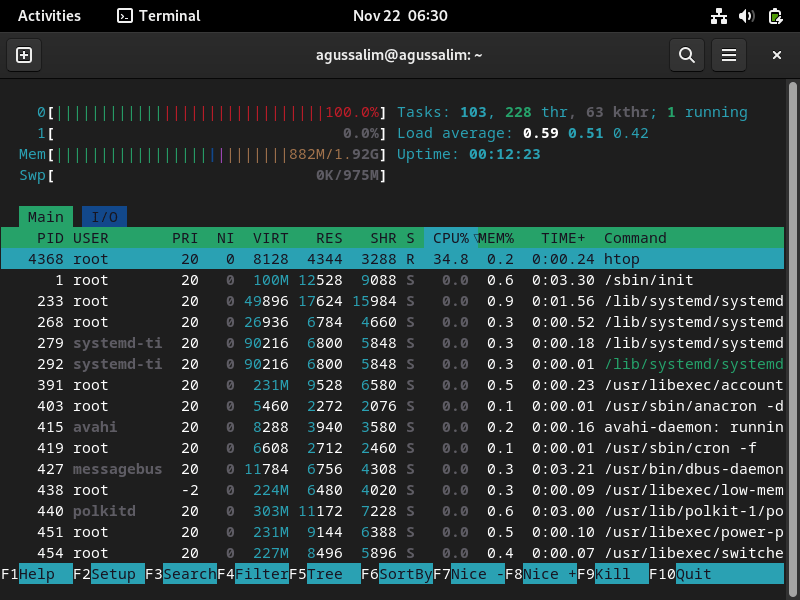This screenshot has height=600, width=800.
Task: Open F6 SortBy in the function bar
Action: (396, 574)
